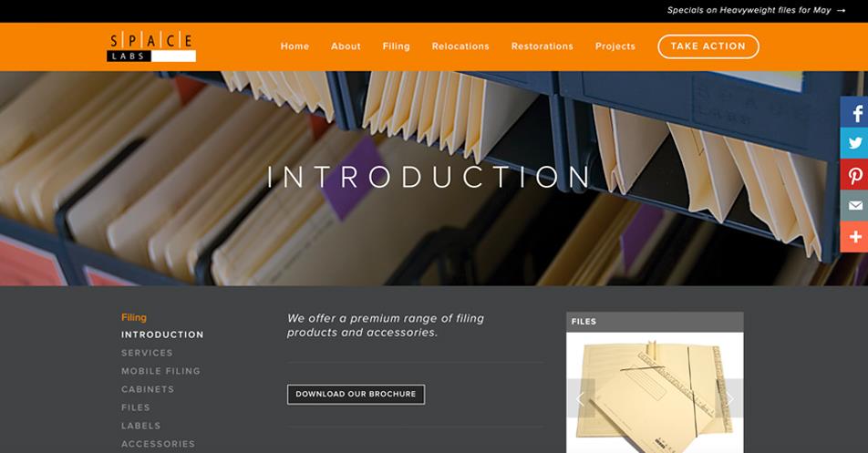Select Labels in the filing sidebar

140,426
